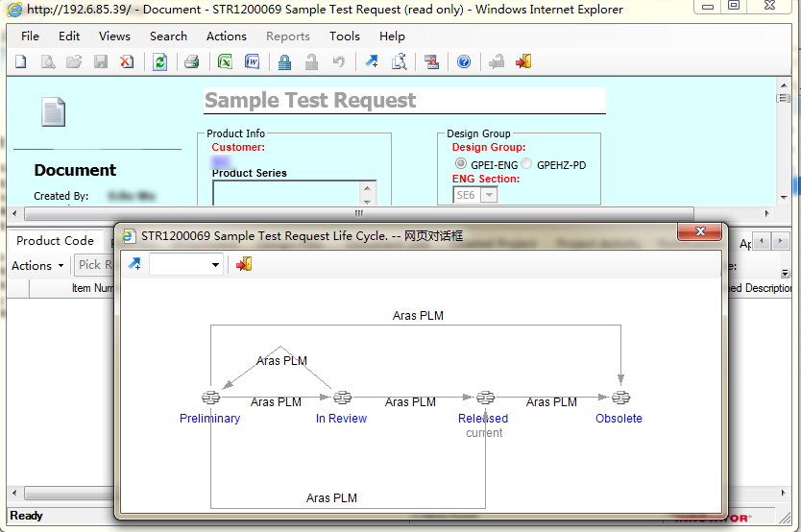Click inside the Product Series text box
The image size is (801, 532).
tap(286, 194)
